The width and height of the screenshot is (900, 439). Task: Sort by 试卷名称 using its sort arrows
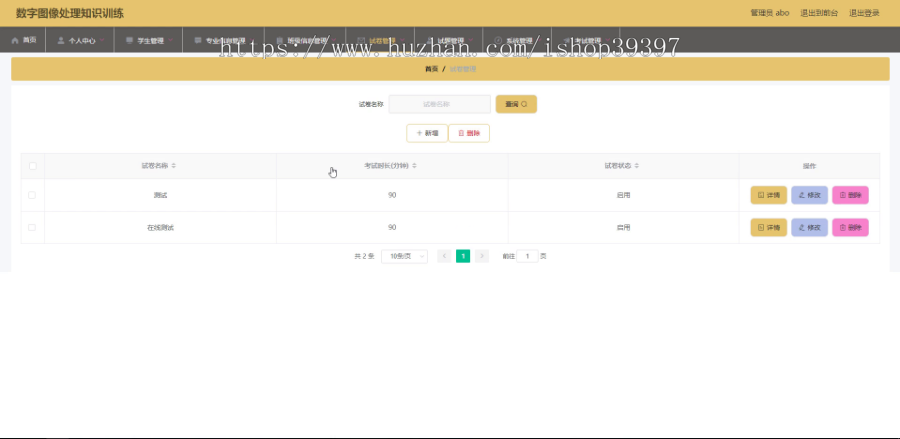pyautogui.click(x=173, y=166)
